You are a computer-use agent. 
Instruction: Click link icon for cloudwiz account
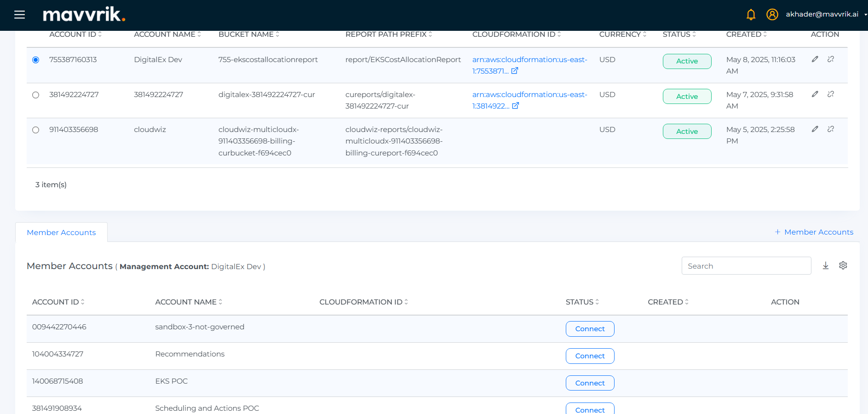[x=830, y=129]
